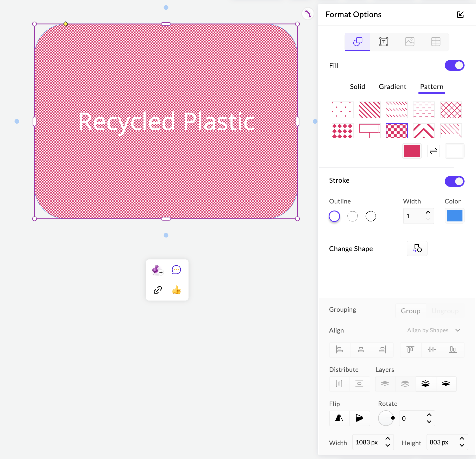The image size is (476, 459).
Task: Align shapes to the bottom
Action: (453, 350)
